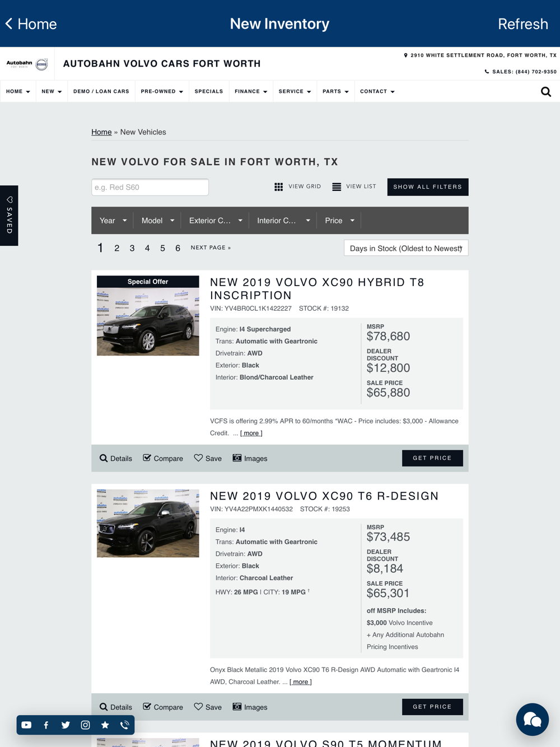Open XC90 T6 R-Design photo thumbnail
Viewport: 560px width, 747px height.
click(x=148, y=524)
